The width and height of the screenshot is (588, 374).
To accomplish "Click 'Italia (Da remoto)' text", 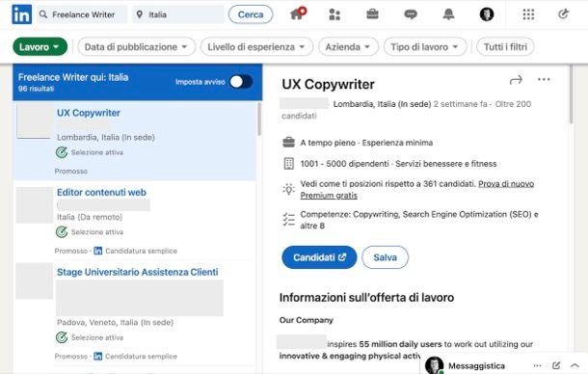I will 90,217.
